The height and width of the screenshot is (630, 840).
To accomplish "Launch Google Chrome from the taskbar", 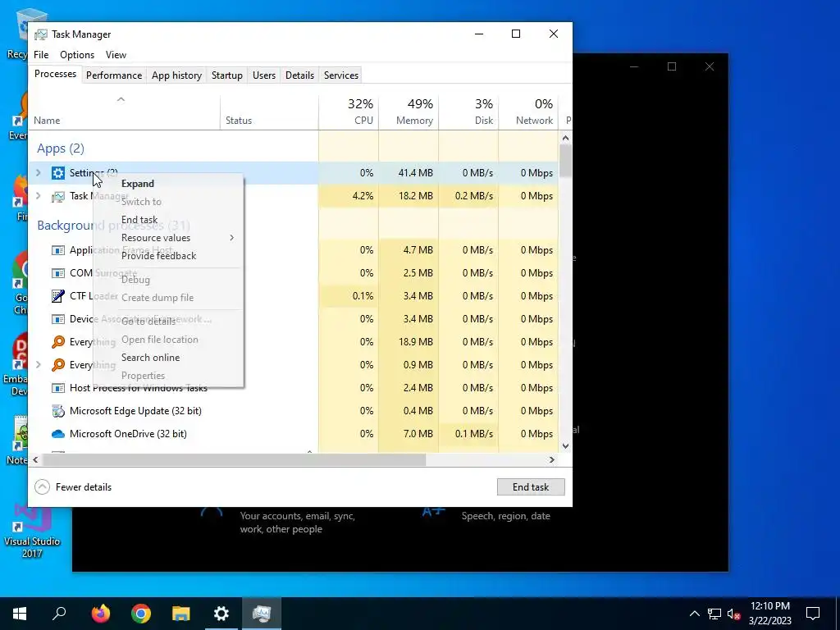I will point(141,614).
